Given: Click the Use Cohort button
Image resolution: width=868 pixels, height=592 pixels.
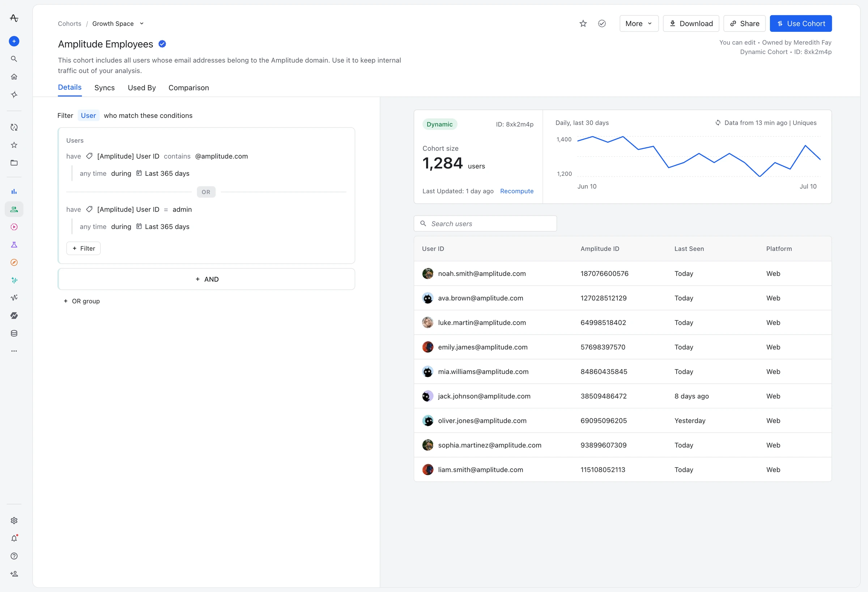Looking at the screenshot, I should pyautogui.click(x=800, y=24).
